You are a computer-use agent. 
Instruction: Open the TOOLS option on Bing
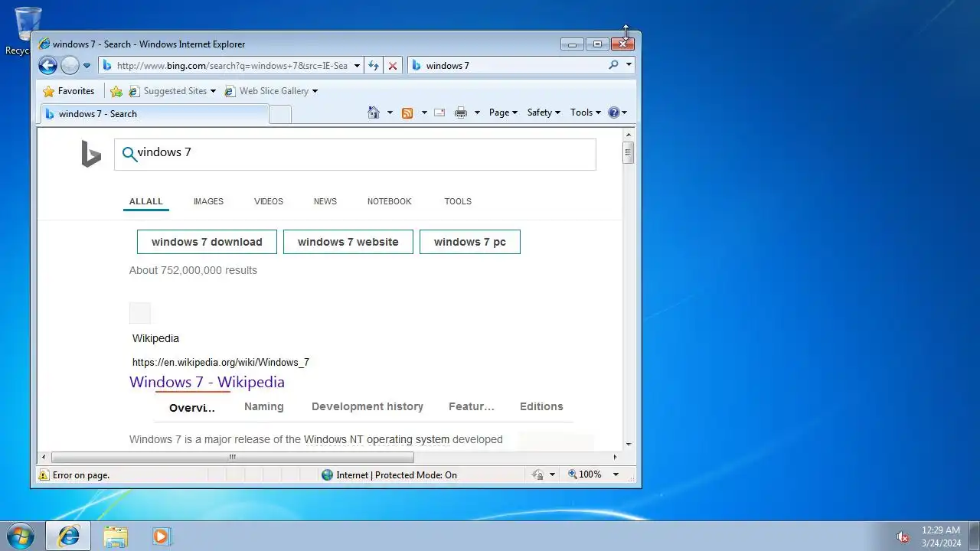[458, 201]
